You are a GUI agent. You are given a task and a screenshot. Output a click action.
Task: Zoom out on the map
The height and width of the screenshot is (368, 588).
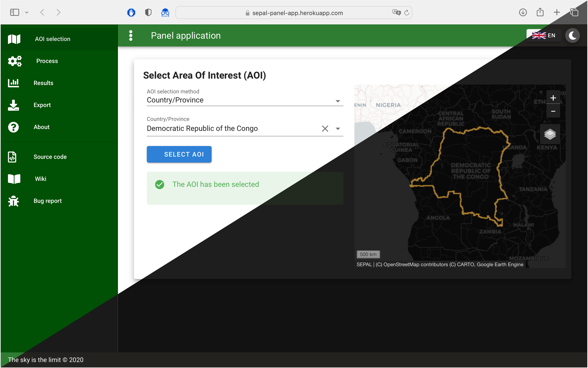[553, 111]
